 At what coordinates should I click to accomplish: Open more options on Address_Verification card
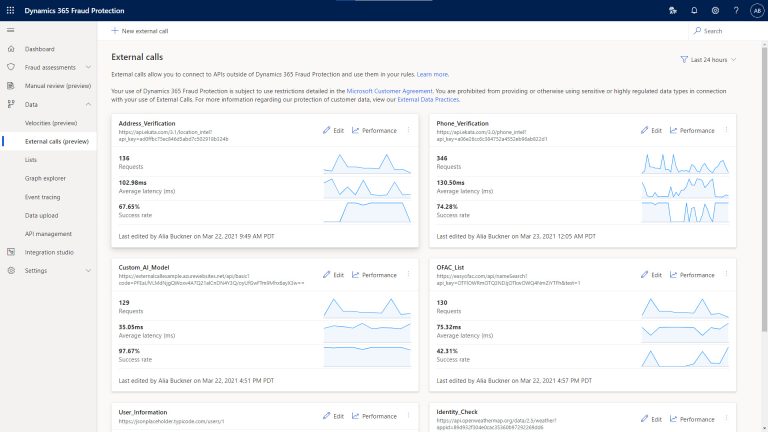(x=408, y=130)
